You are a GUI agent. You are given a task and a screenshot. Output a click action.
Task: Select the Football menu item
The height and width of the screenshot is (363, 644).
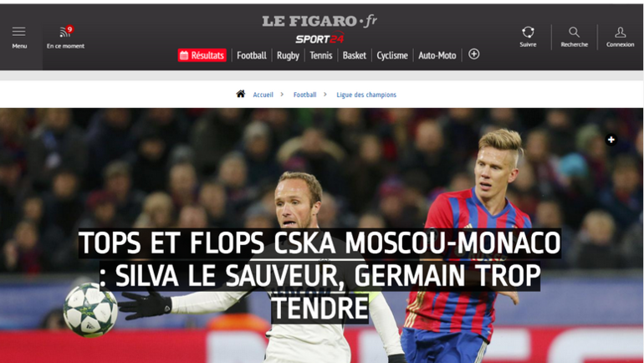point(252,55)
